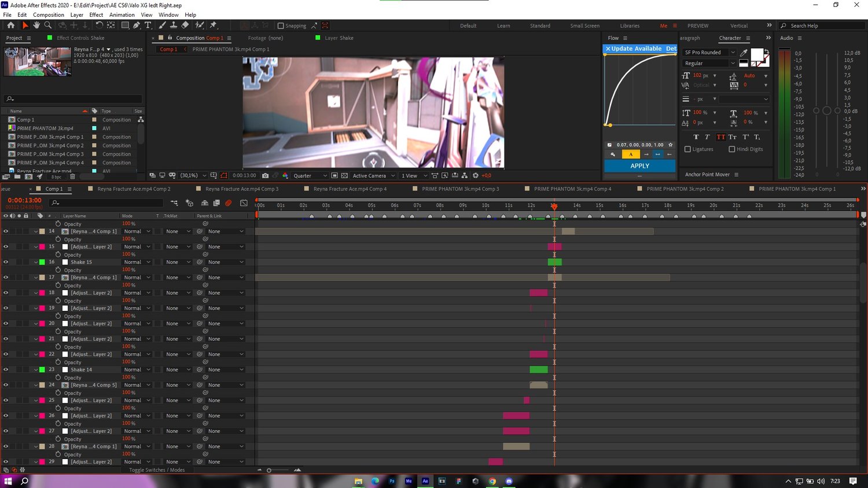Choose the Pen tool
Image resolution: width=868 pixels, height=488 pixels.
tap(137, 25)
